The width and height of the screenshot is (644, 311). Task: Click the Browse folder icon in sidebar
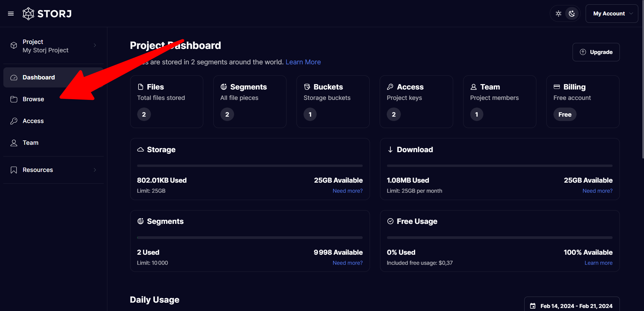[14, 99]
